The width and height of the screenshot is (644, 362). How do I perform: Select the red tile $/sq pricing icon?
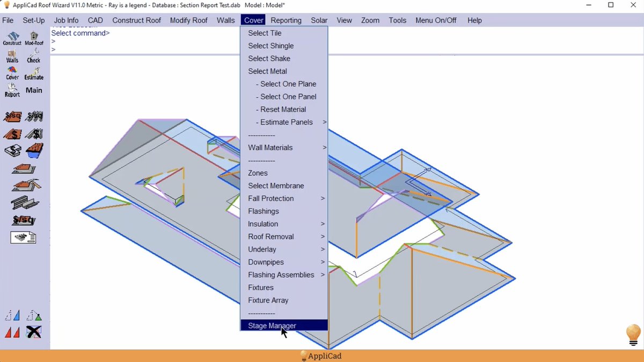pyautogui.click(x=12, y=116)
